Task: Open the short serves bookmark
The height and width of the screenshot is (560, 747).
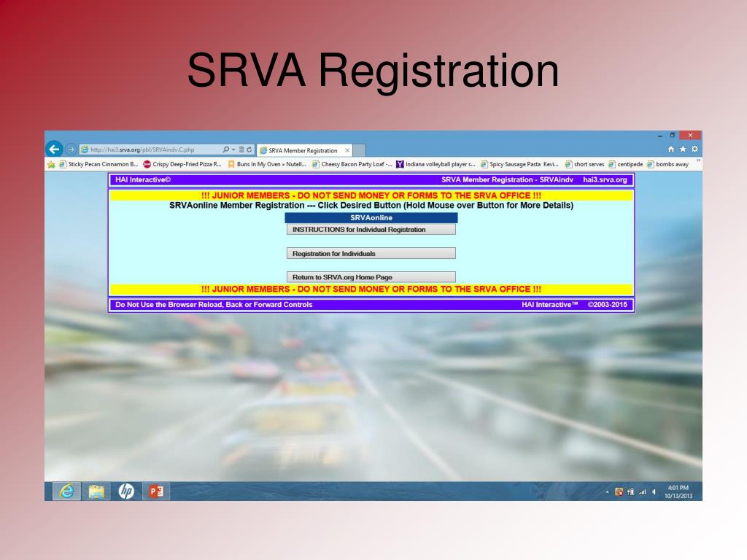Action: click(x=584, y=164)
